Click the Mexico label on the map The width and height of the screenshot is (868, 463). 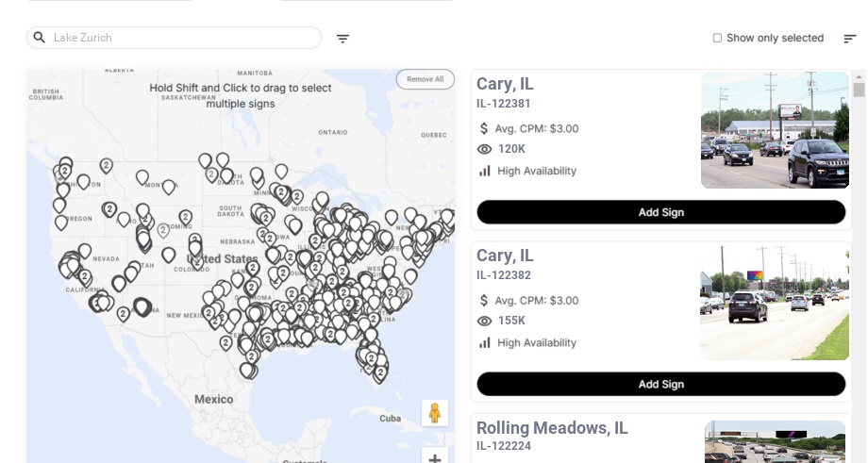pyautogui.click(x=213, y=399)
